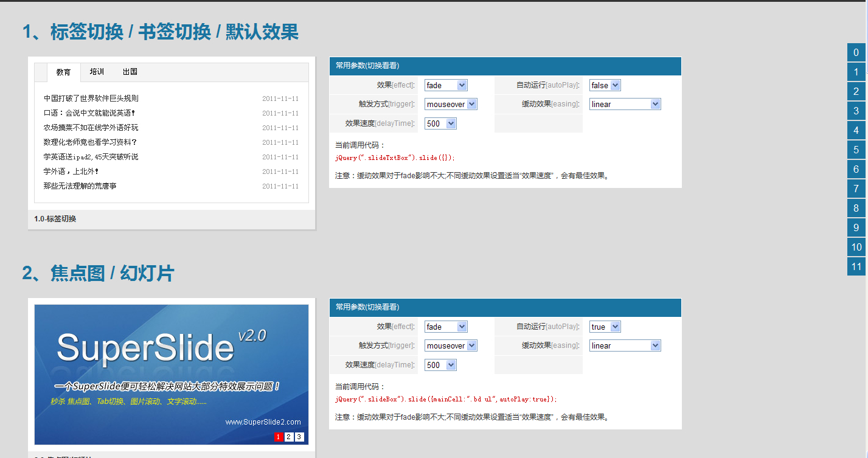Jump to section 10 in side navigation
The width and height of the screenshot is (868, 458).
click(856, 247)
